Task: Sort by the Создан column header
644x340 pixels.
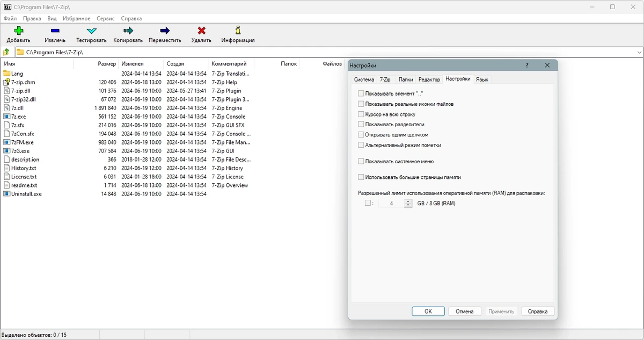Action: (186, 63)
